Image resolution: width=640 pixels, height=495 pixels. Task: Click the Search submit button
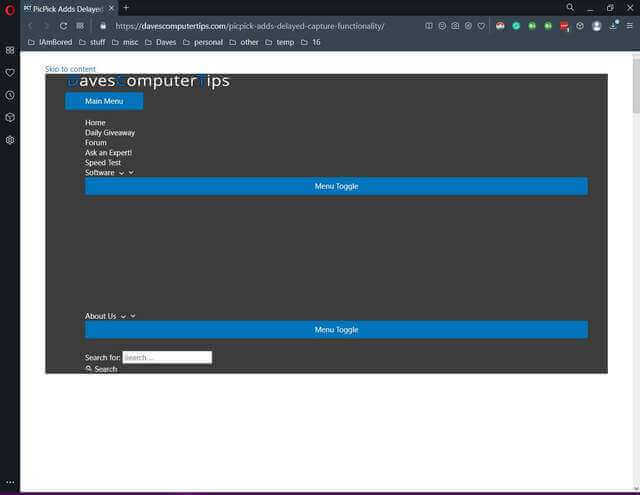pyautogui.click(x=101, y=369)
